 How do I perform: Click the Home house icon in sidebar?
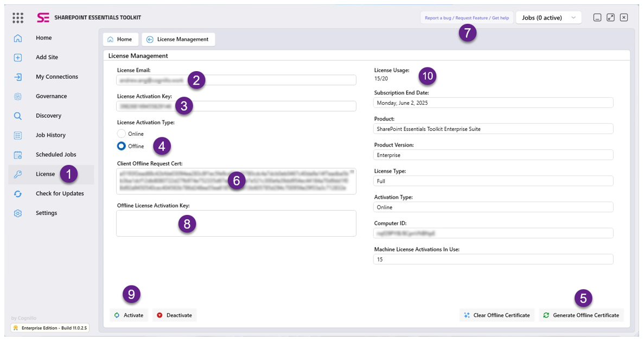pyautogui.click(x=18, y=38)
